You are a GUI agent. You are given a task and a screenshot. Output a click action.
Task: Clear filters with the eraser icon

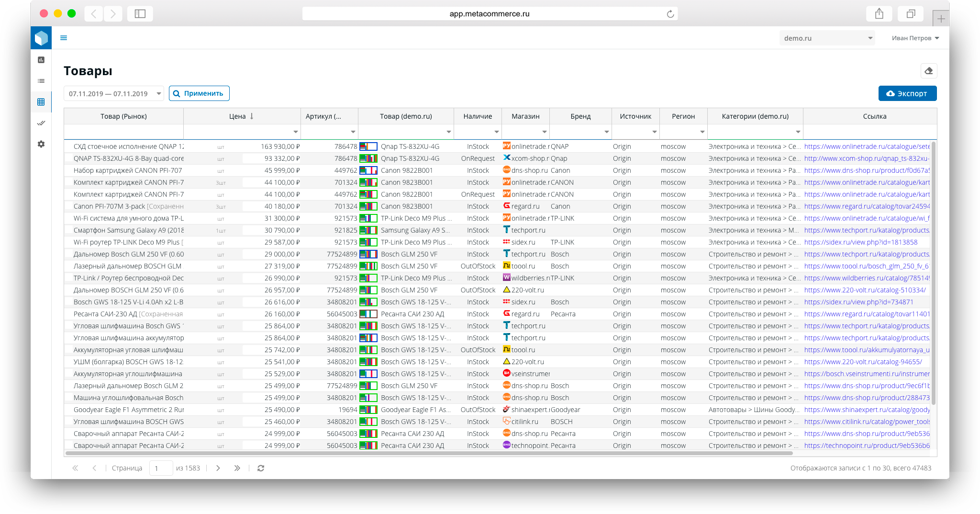click(x=928, y=71)
